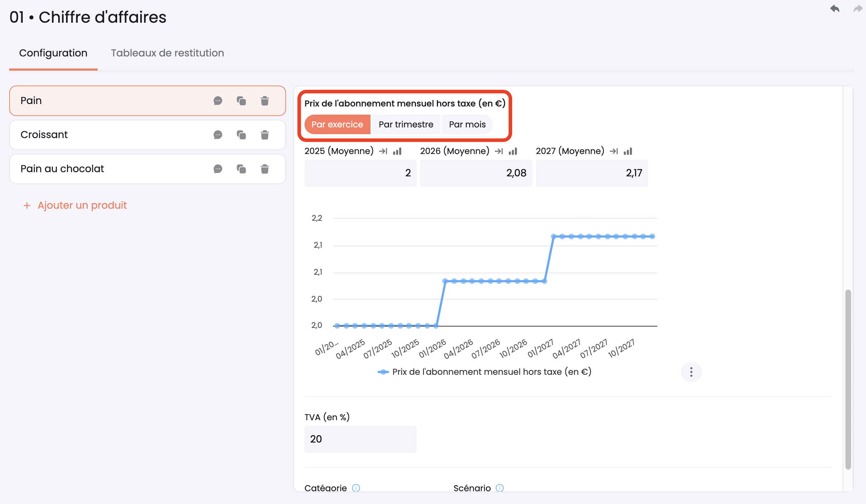Propagate the 2025 value with the arrow icon

pos(383,151)
